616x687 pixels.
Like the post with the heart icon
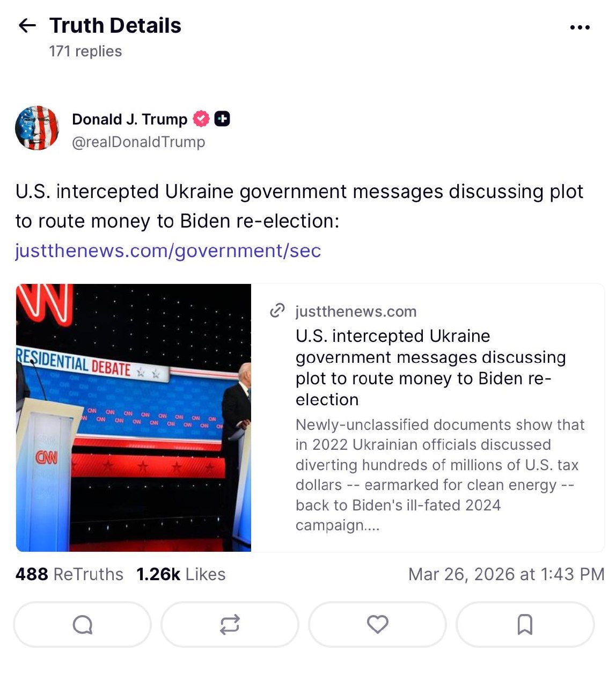[378, 625]
